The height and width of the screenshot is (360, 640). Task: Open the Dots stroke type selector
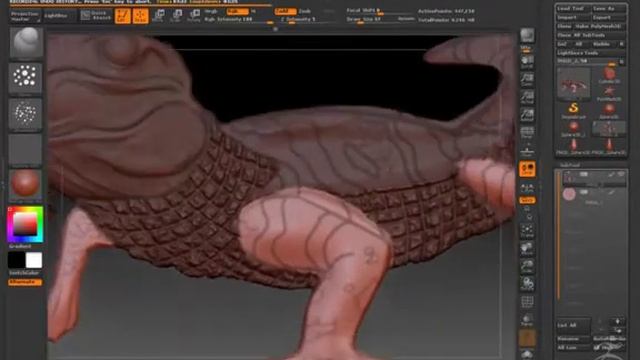[x=25, y=78]
